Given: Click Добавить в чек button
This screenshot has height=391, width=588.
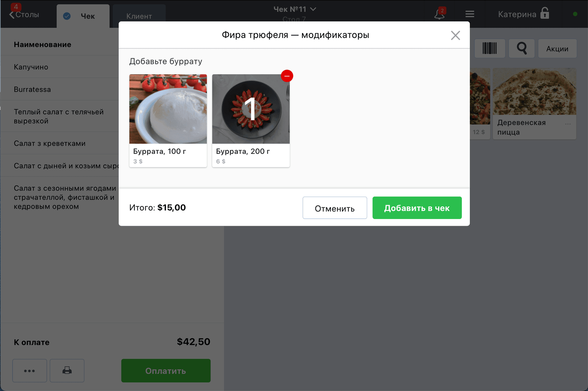Looking at the screenshot, I should point(417,208).
